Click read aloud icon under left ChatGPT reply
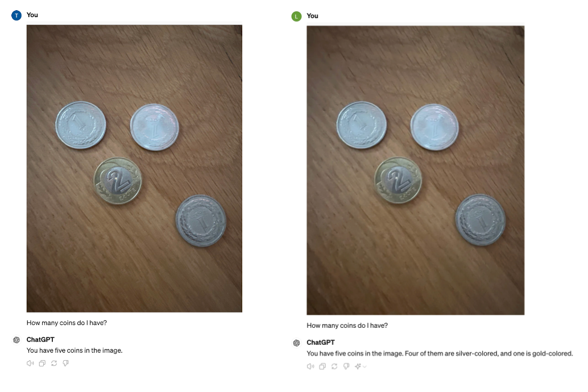This screenshot has width=588, height=392. point(30,363)
